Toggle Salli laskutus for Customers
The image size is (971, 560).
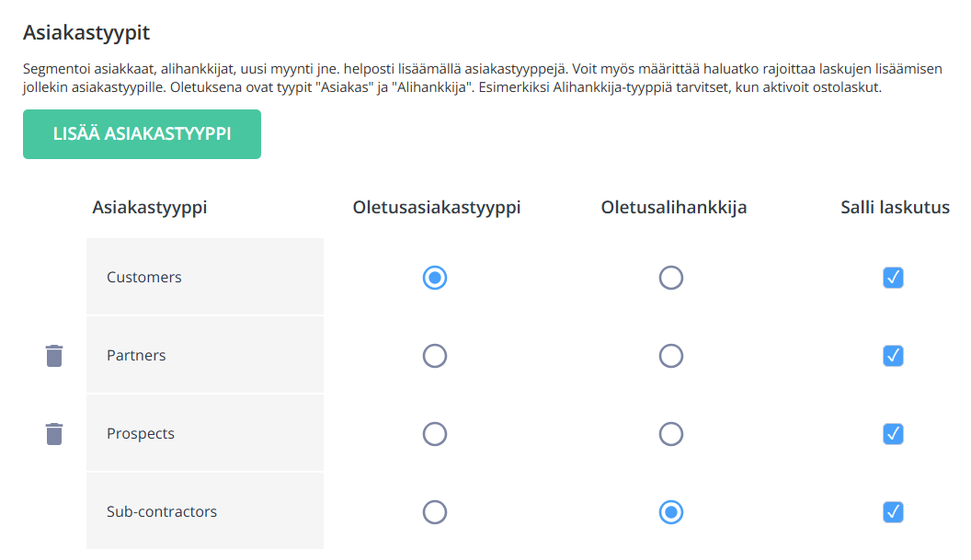click(893, 278)
